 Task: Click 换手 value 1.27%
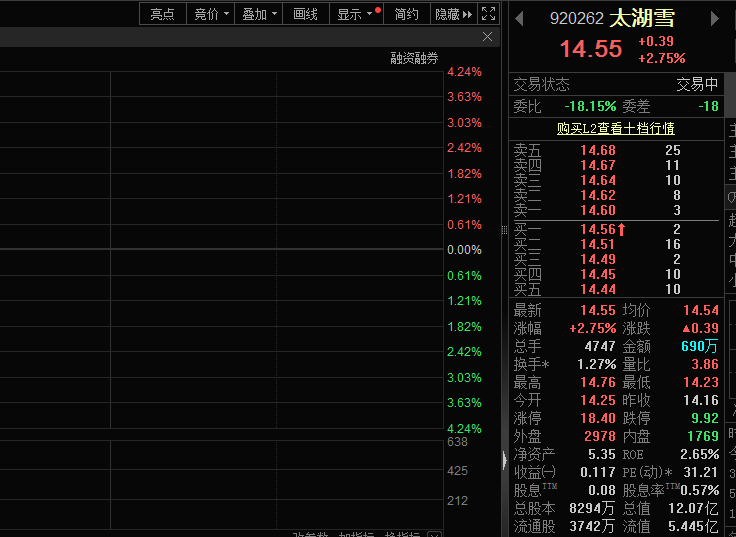point(597,364)
